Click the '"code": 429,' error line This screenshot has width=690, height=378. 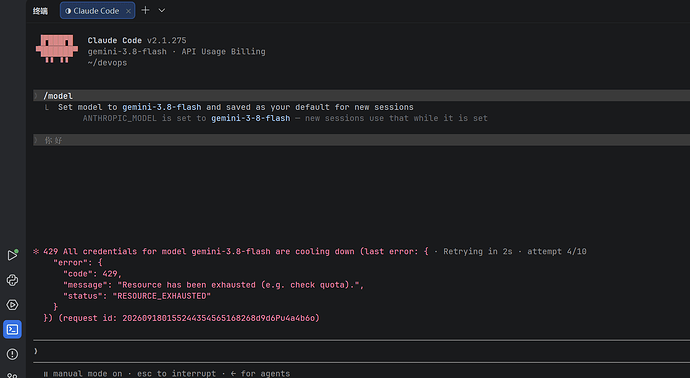pyautogui.click(x=92, y=274)
